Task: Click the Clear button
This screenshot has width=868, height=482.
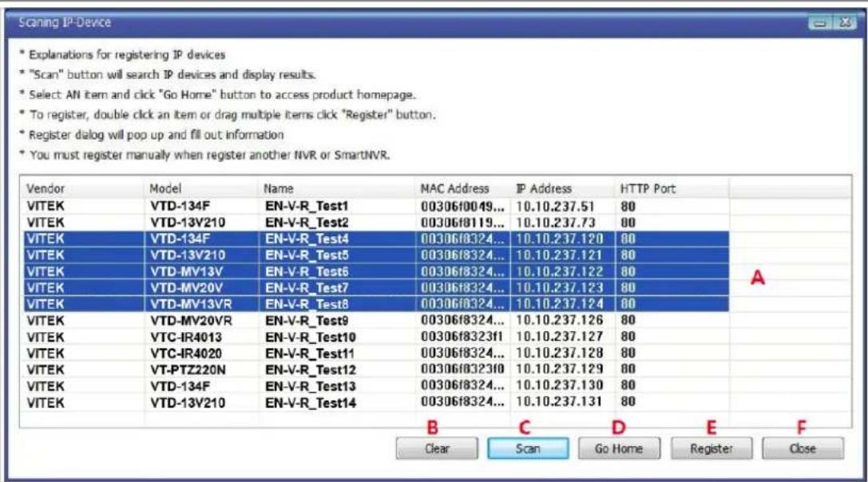Action: [x=437, y=448]
